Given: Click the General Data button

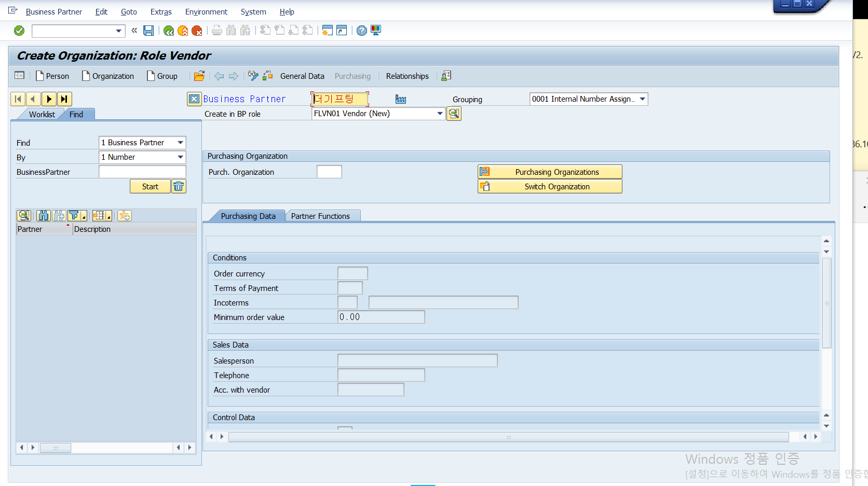Looking at the screenshot, I should 302,76.
